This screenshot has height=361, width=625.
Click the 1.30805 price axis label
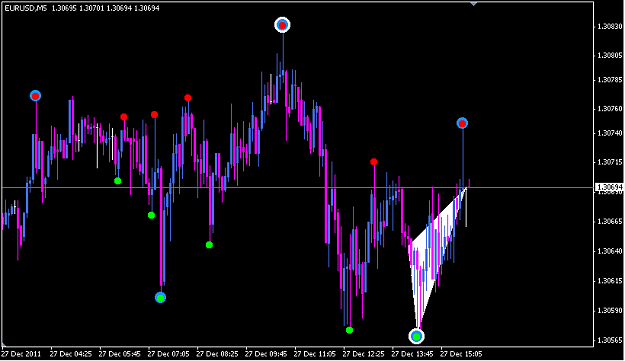[609, 56]
